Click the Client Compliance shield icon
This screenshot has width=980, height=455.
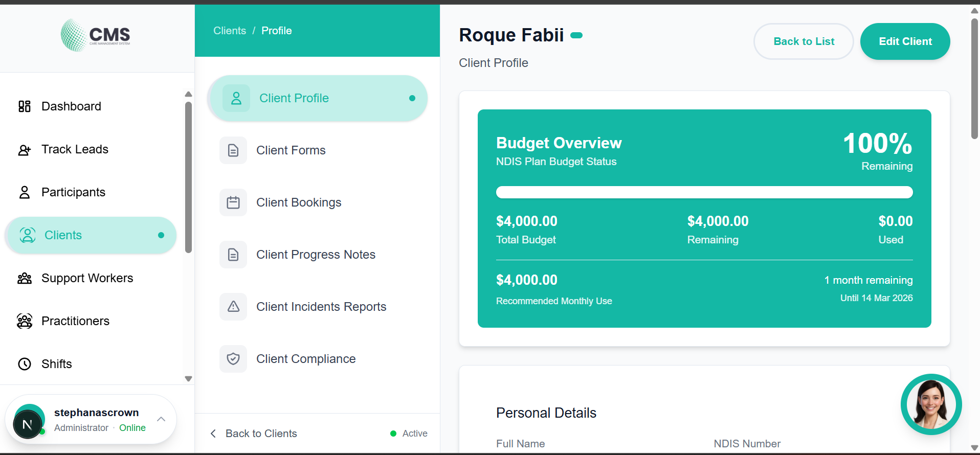(233, 359)
